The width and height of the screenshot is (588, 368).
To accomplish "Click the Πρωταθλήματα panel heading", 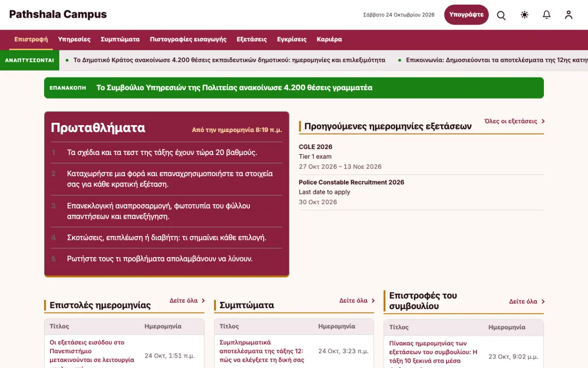I will [x=98, y=128].
